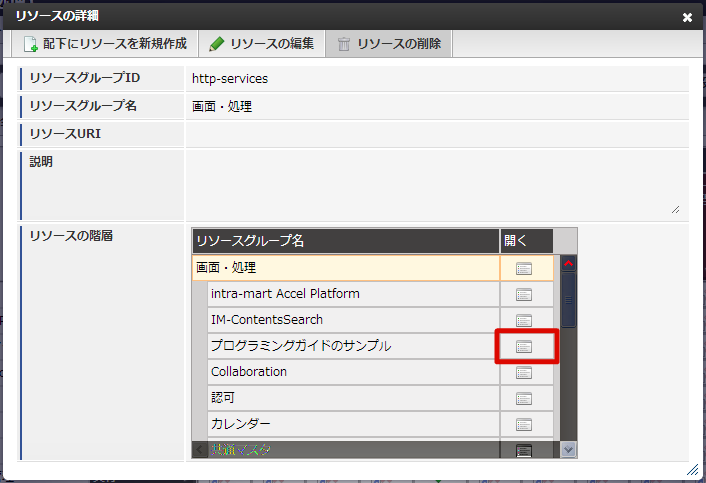
Task: Click the dialog resize handle corner
Action: 692,469
